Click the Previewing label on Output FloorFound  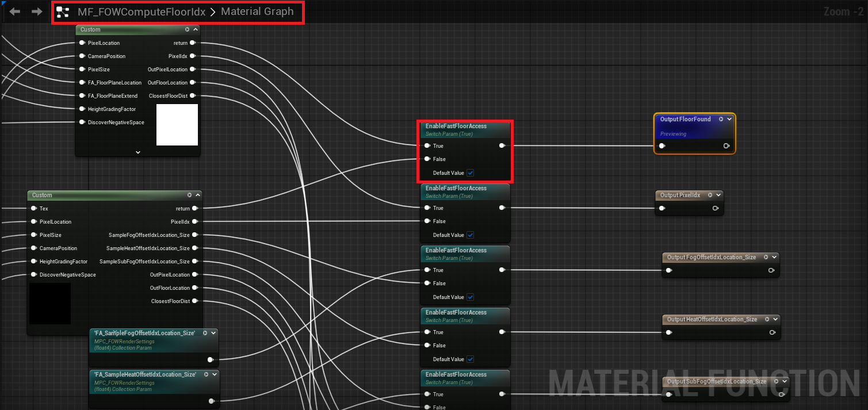coord(673,134)
